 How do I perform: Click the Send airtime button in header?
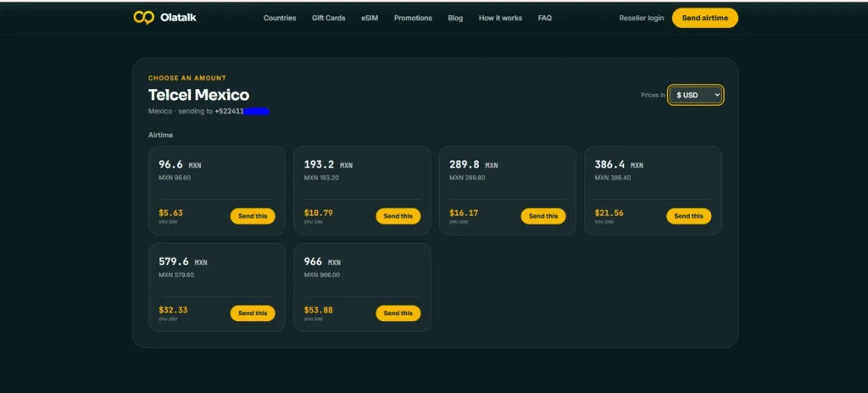pos(704,18)
